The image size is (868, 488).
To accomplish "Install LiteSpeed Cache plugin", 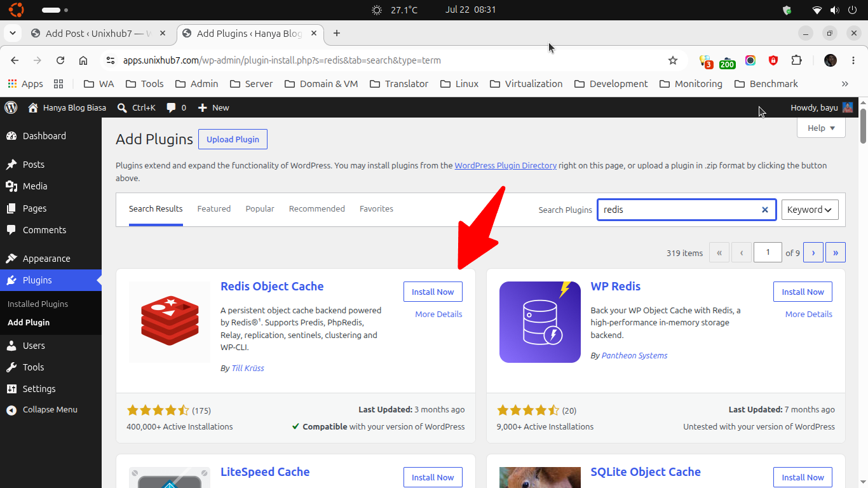I will point(433,477).
